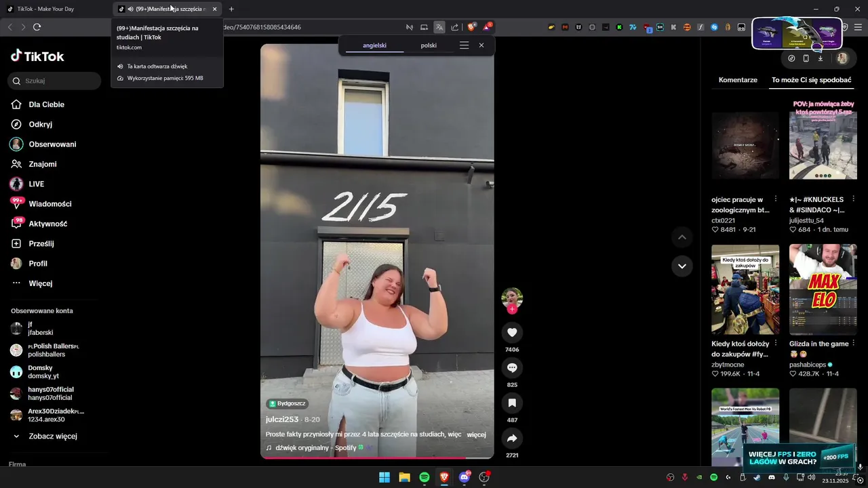Open video comments bubble icon
Image resolution: width=868 pixels, height=488 pixels.
click(x=512, y=367)
